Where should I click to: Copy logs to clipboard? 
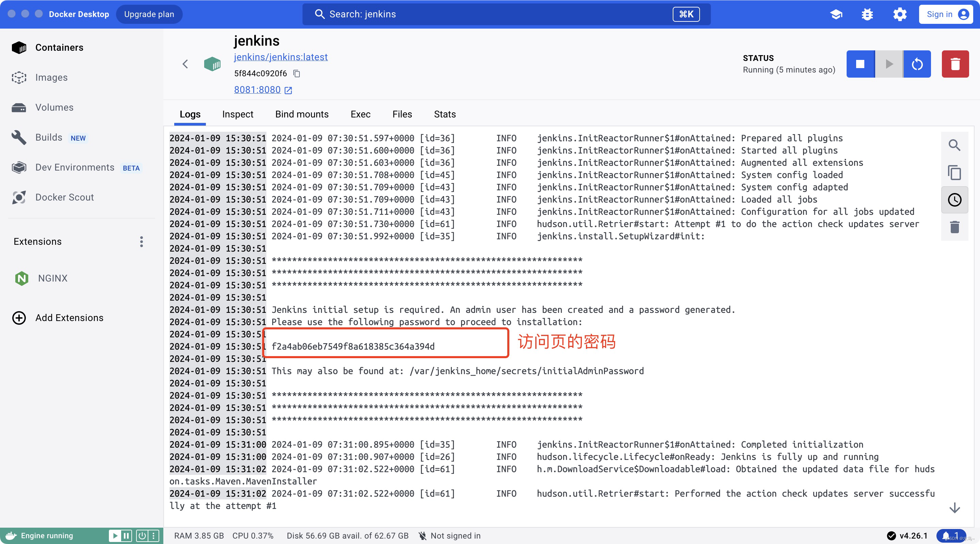point(954,173)
